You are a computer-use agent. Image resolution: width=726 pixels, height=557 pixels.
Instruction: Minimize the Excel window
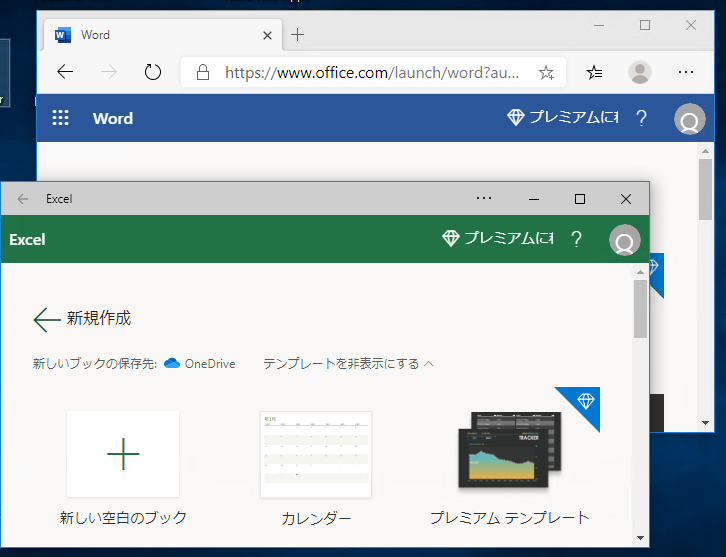coord(534,199)
